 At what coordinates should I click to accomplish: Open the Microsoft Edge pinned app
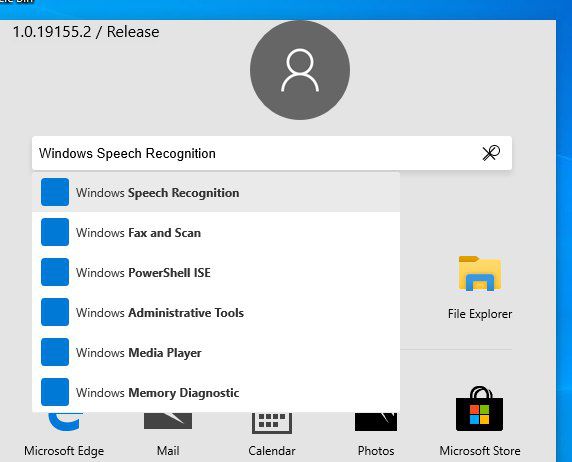(64, 422)
